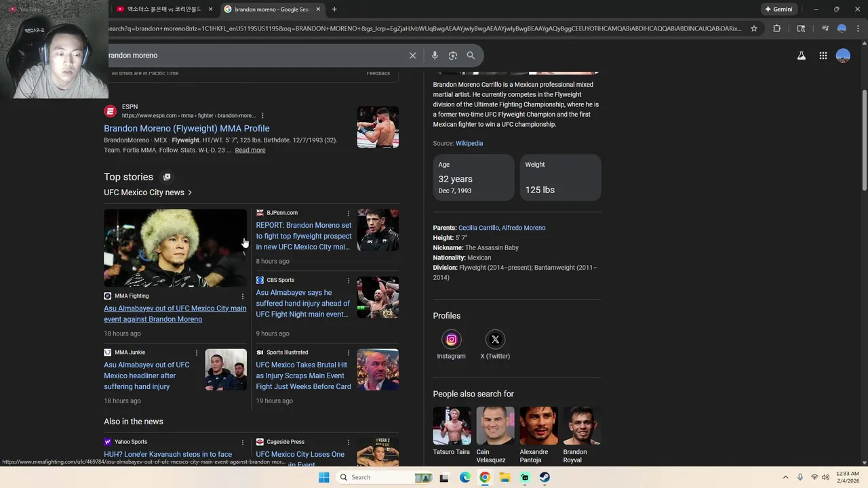Open ESPN result thumbnail image

pyautogui.click(x=378, y=127)
